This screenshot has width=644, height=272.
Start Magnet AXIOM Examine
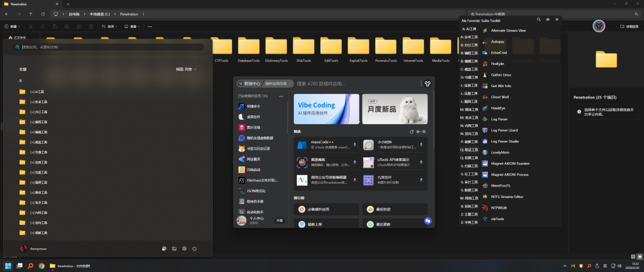[x=510, y=163]
